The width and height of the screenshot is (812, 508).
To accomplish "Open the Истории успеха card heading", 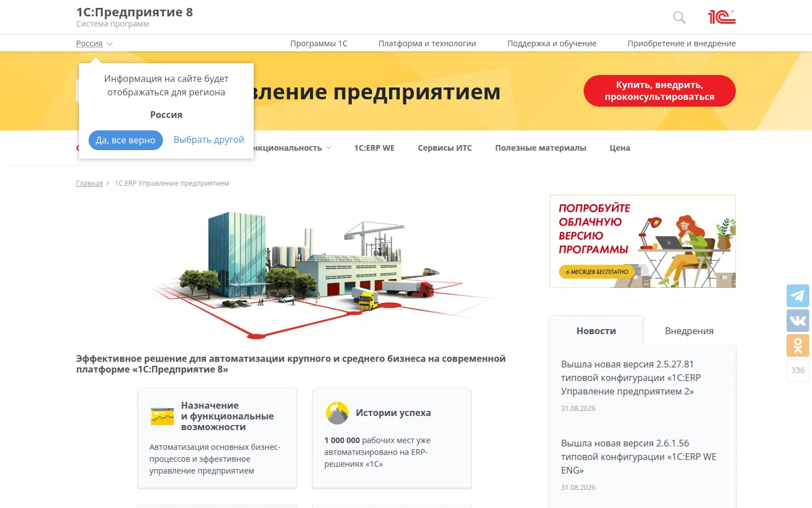I will click(393, 413).
